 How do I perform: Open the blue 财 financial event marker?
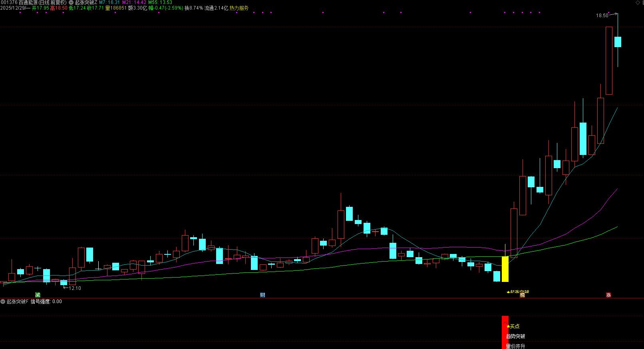[262, 295]
